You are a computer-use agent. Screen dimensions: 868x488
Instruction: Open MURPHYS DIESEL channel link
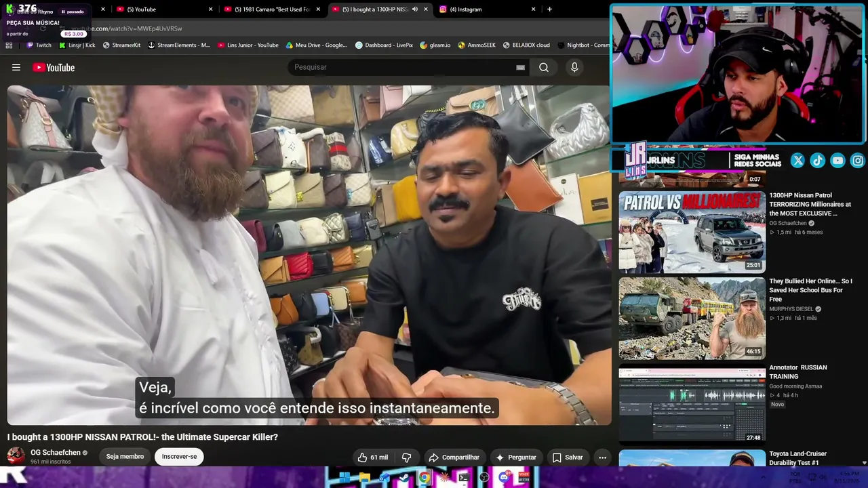click(791, 309)
